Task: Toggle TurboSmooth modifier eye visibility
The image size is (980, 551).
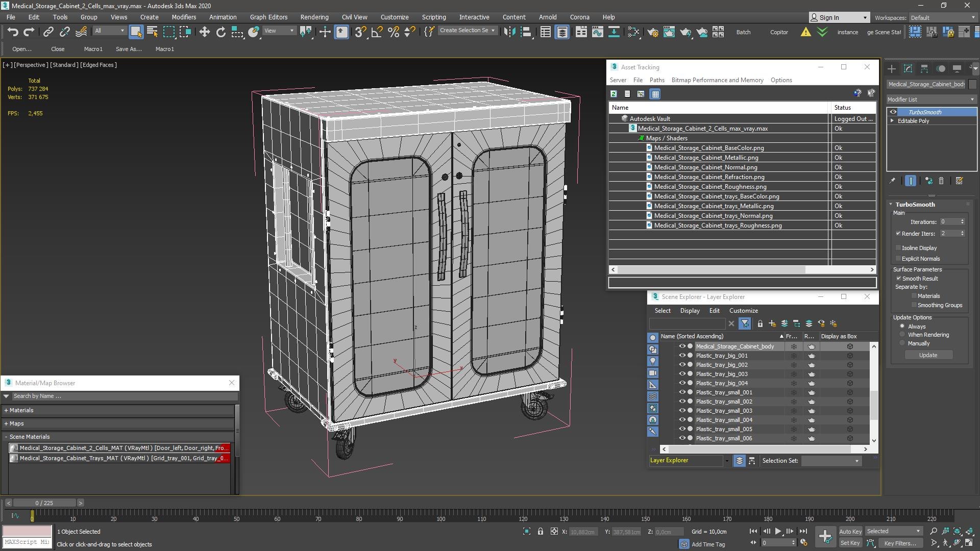Action: pos(893,112)
